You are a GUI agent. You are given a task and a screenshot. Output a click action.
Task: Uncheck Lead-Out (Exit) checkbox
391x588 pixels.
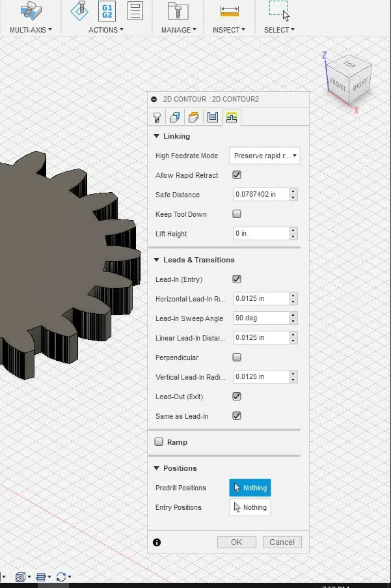click(237, 397)
